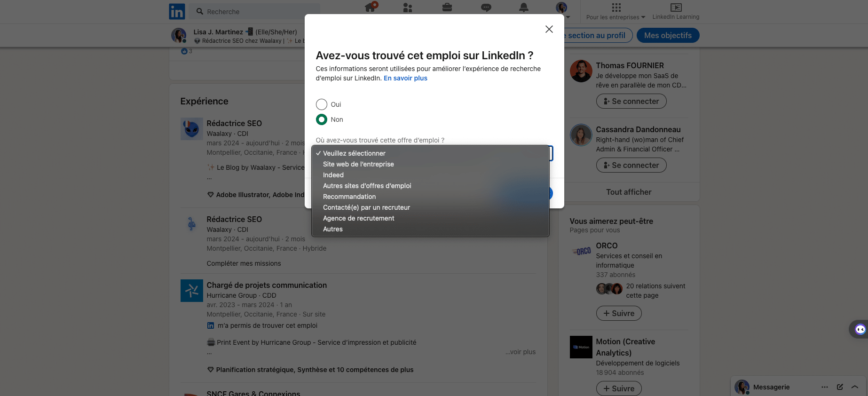Choose Contacté(e) par un recruteur option
868x396 pixels.
click(x=430, y=207)
